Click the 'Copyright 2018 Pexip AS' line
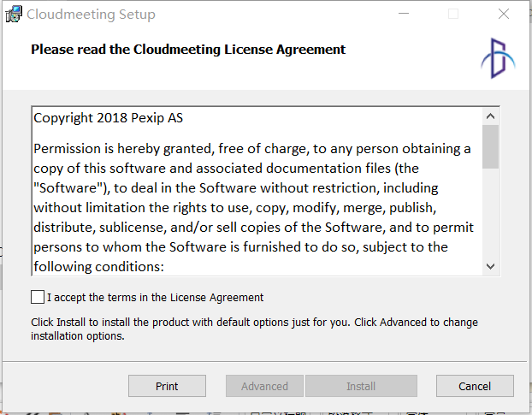 (109, 118)
